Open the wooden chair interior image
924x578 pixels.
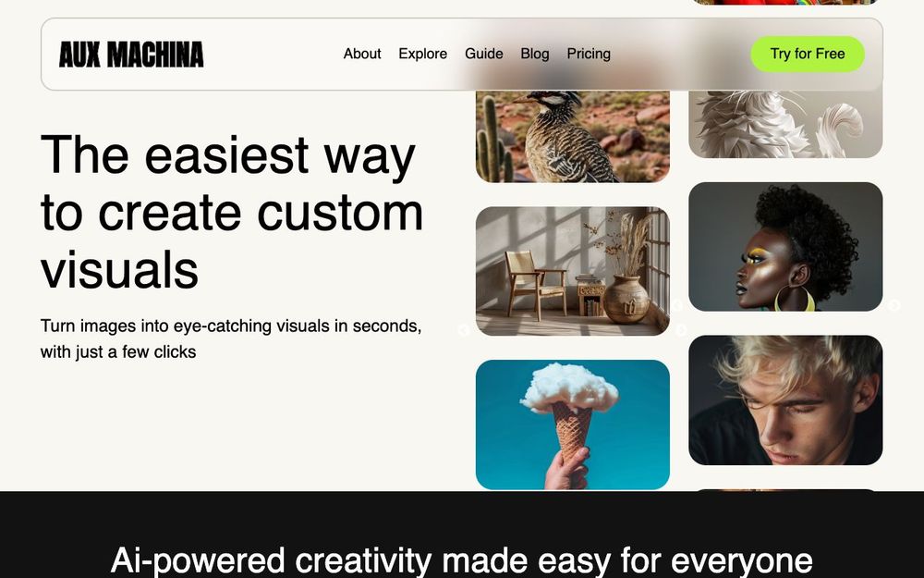tap(573, 271)
